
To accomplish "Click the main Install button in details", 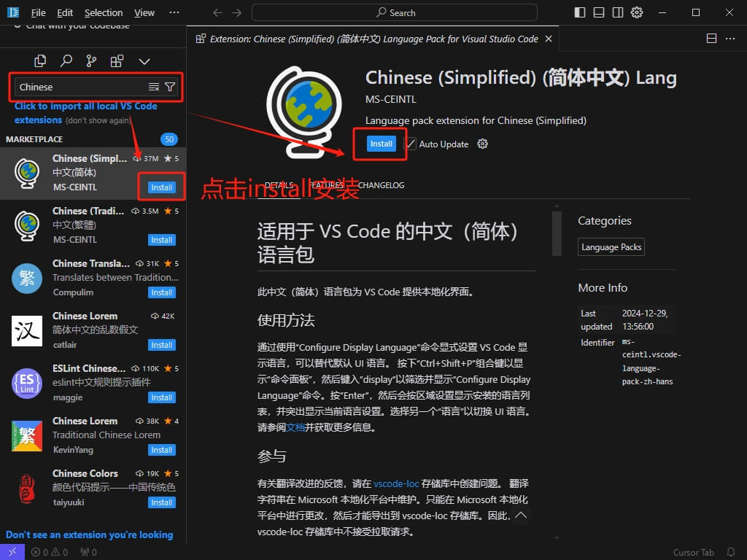I will point(381,144).
